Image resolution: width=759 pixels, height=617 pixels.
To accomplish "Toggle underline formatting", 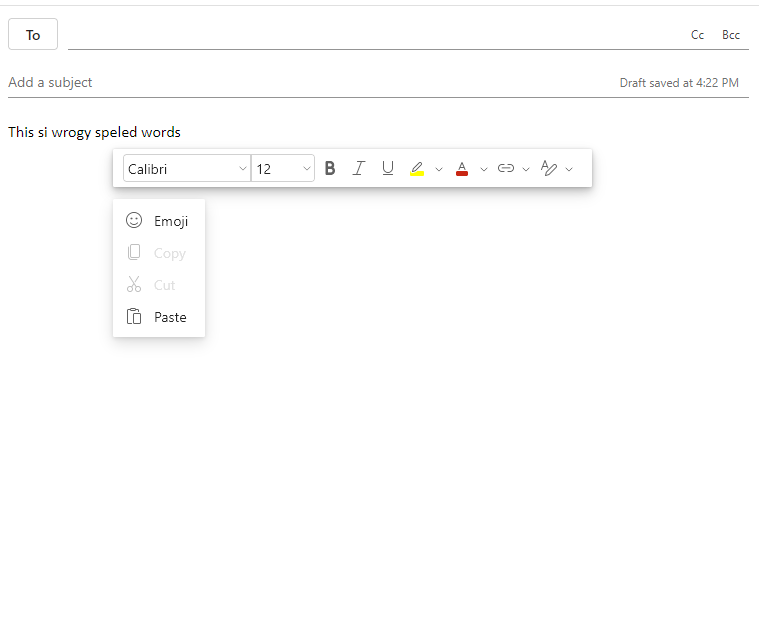I will pyautogui.click(x=388, y=168).
